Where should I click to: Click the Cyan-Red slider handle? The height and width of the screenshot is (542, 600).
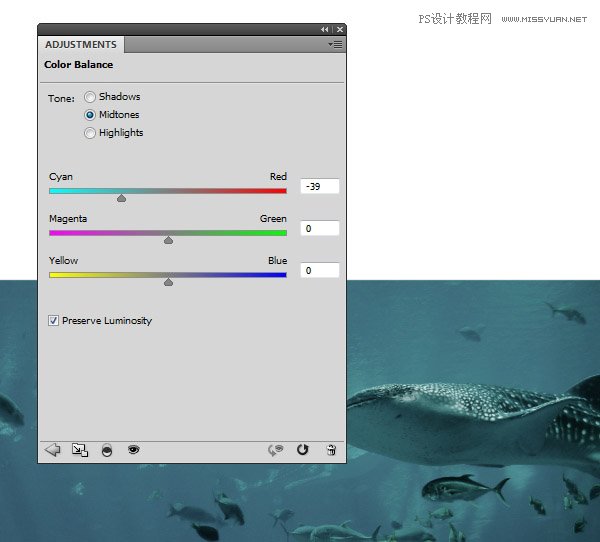[x=121, y=198]
